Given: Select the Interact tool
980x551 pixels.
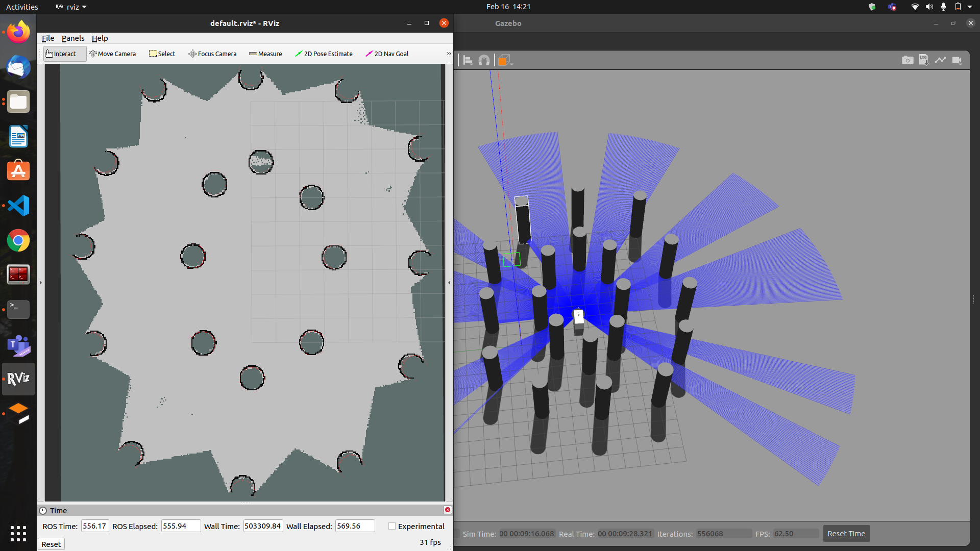Looking at the screenshot, I should pyautogui.click(x=60, y=54).
